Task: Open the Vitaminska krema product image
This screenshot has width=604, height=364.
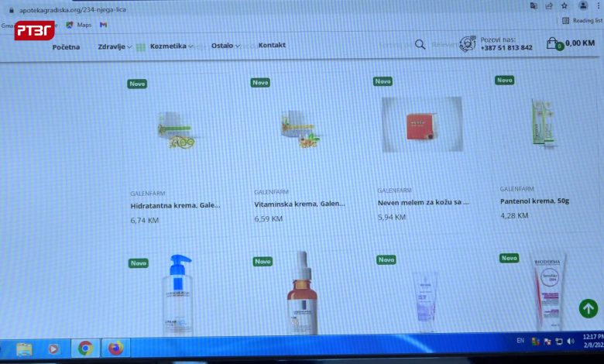Action: pos(300,129)
